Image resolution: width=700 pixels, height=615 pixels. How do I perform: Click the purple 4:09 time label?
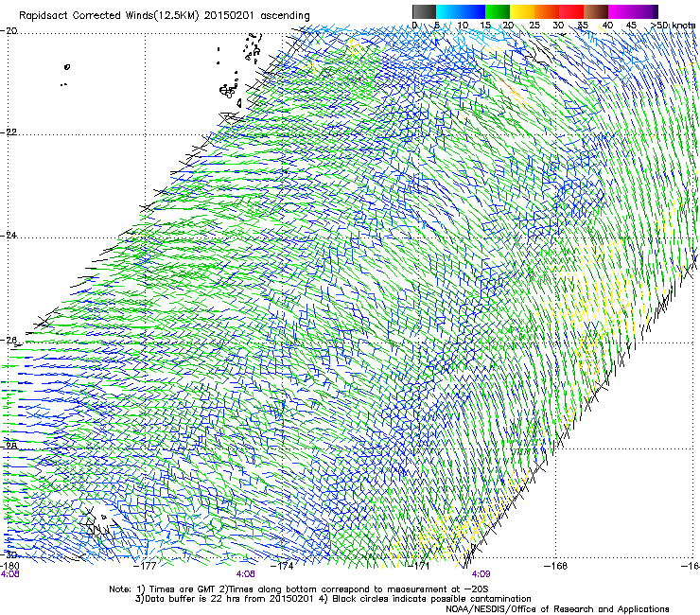(x=481, y=574)
